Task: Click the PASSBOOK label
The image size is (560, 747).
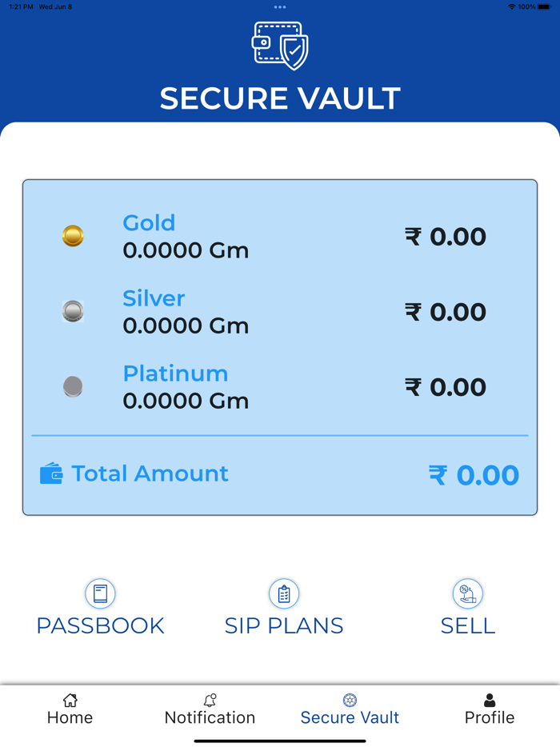Action: tap(100, 625)
